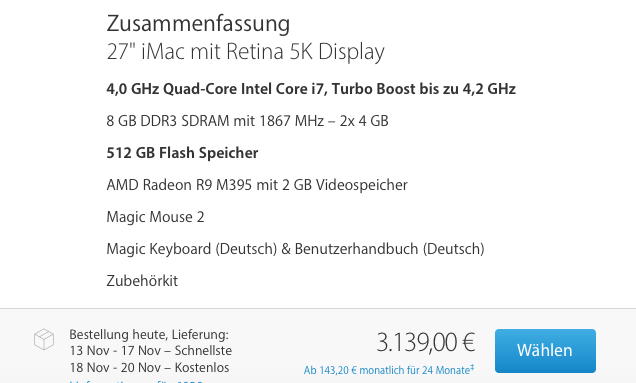Screen dimensions: 636x383
Task: Select the 512 GB Flash Speicher line
Action: click(182, 153)
